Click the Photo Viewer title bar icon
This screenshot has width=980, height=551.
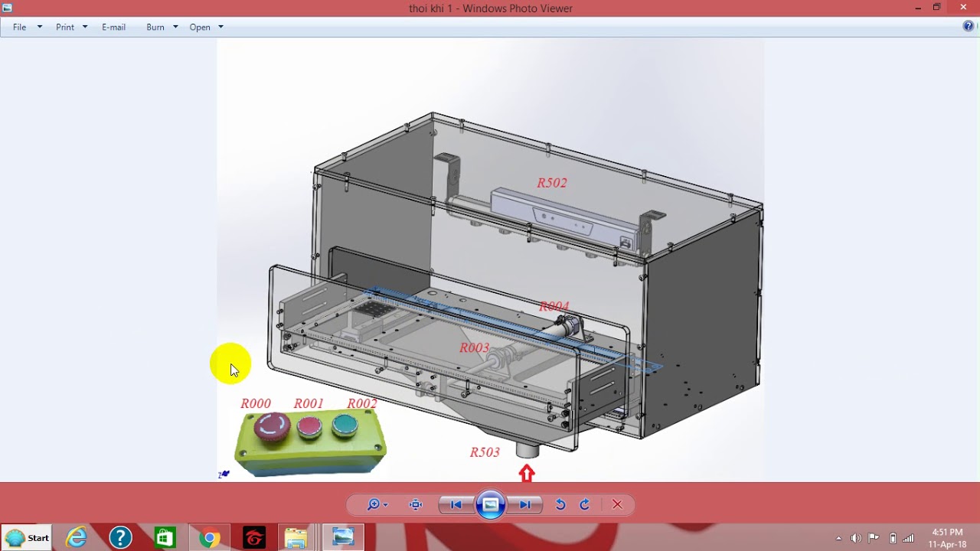click(x=8, y=8)
